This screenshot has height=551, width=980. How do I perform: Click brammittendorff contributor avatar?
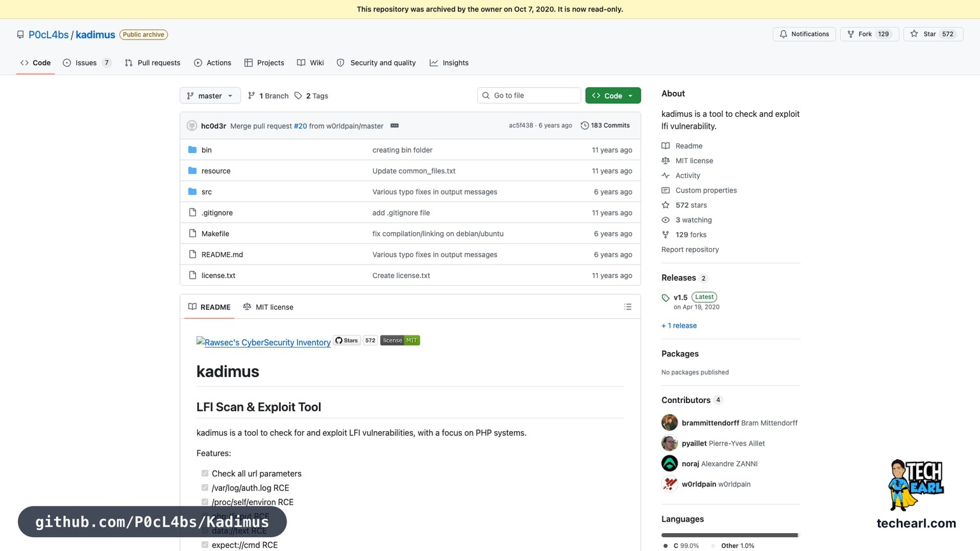669,423
